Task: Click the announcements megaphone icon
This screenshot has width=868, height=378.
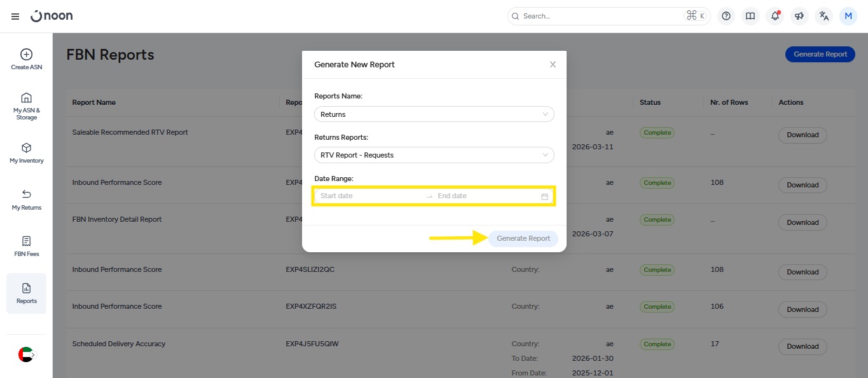Action: [x=799, y=17]
